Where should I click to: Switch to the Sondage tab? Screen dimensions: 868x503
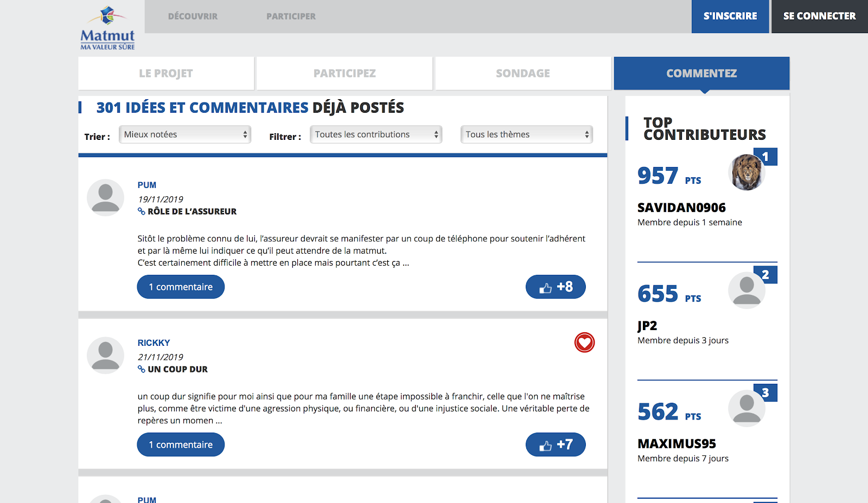pos(523,73)
